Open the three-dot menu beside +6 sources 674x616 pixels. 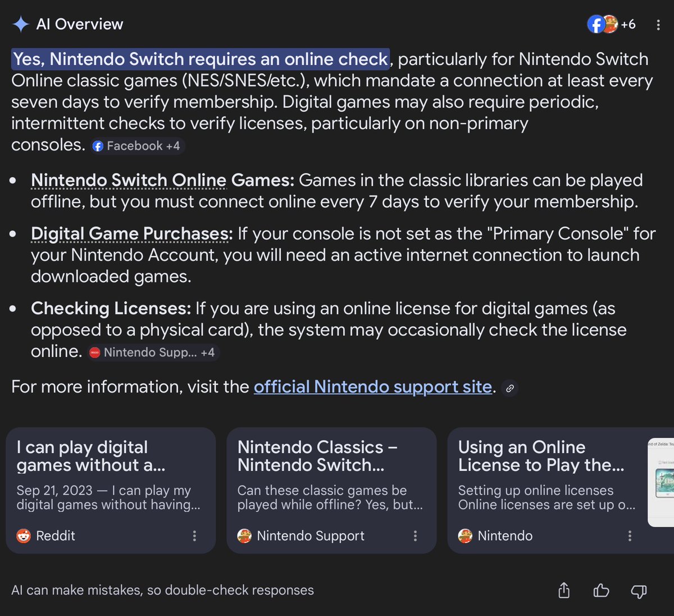658,25
